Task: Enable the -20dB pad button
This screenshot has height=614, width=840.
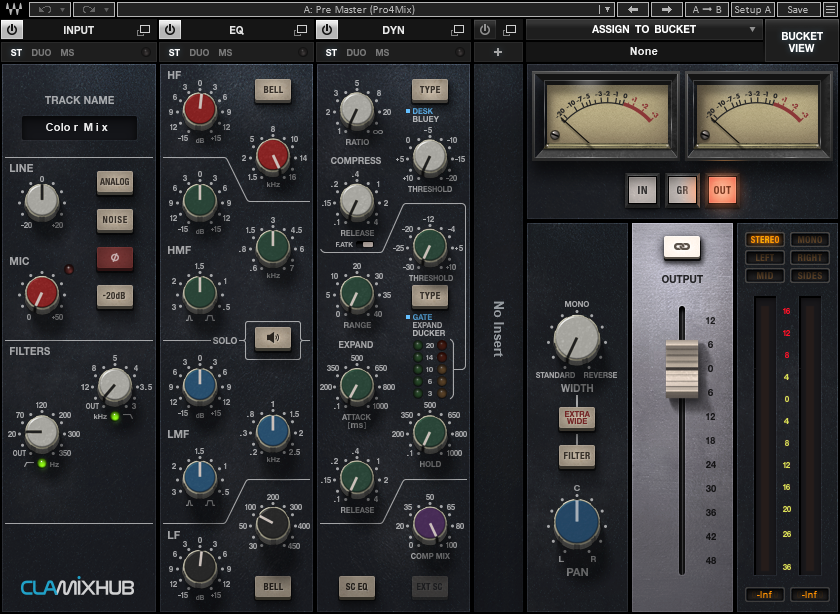Action: (x=115, y=296)
